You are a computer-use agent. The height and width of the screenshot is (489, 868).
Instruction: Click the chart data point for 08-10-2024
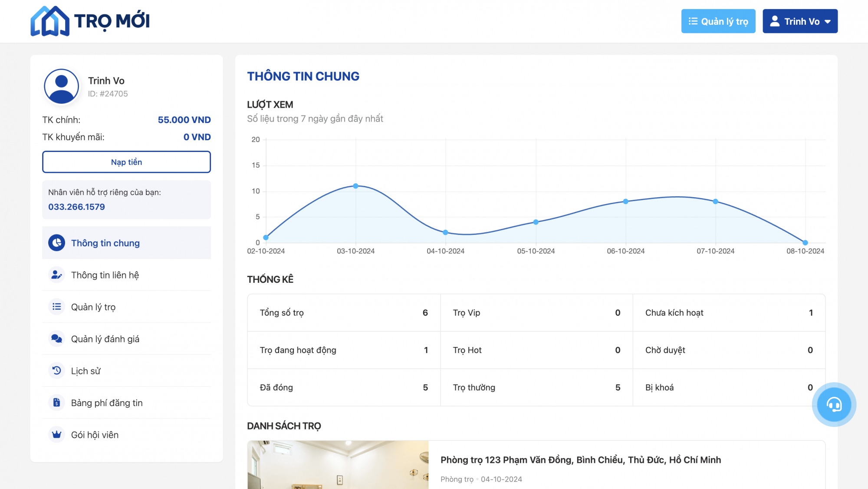(x=805, y=243)
